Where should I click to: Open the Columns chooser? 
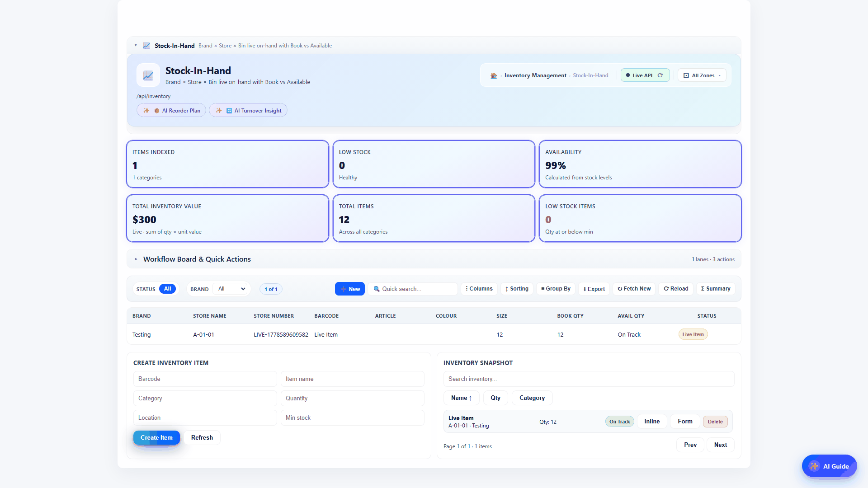pos(479,289)
